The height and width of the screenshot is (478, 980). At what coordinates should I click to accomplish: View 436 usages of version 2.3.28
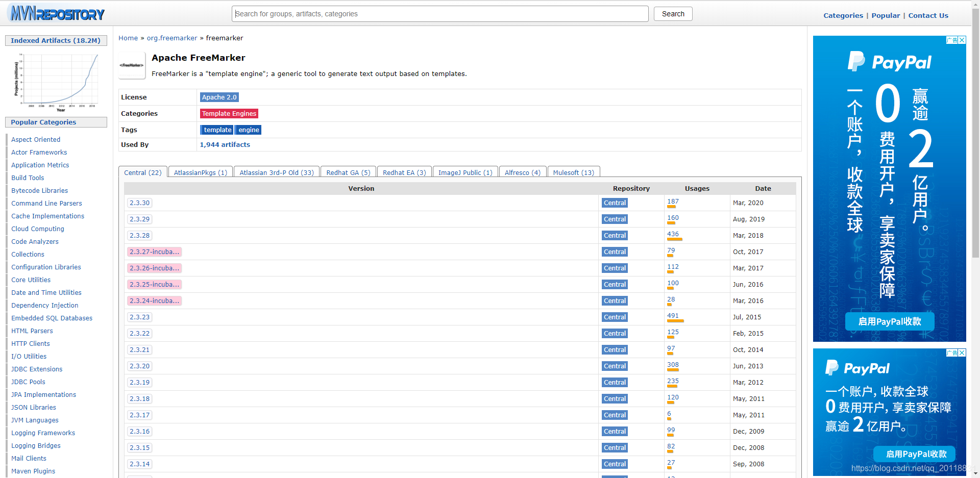click(673, 234)
